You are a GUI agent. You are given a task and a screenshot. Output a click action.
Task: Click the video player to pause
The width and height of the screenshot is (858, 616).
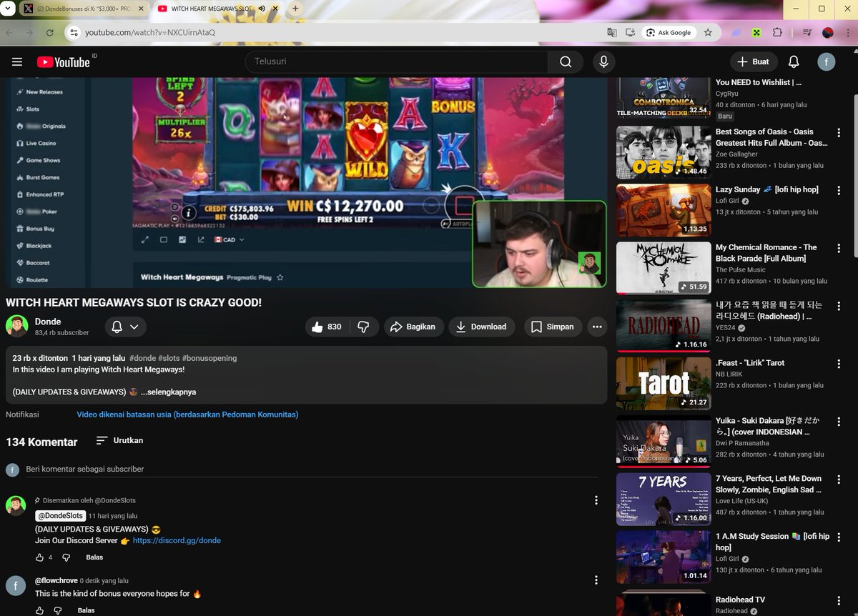tap(306, 182)
